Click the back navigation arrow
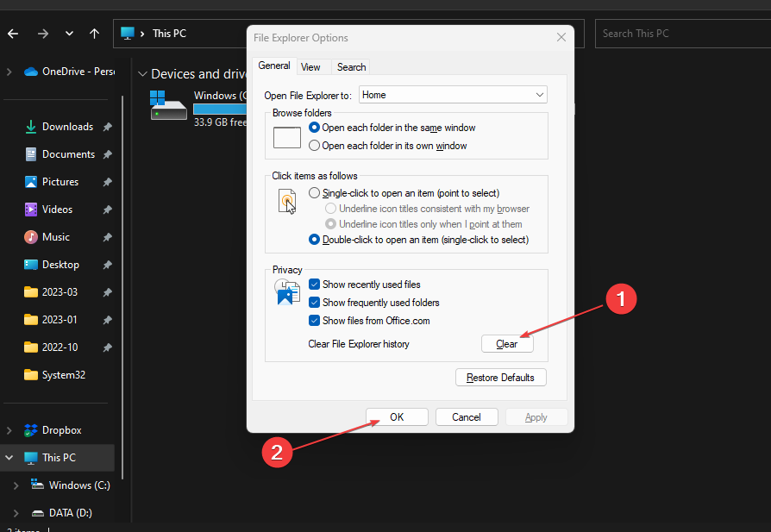The height and width of the screenshot is (532, 771). pos(13,34)
